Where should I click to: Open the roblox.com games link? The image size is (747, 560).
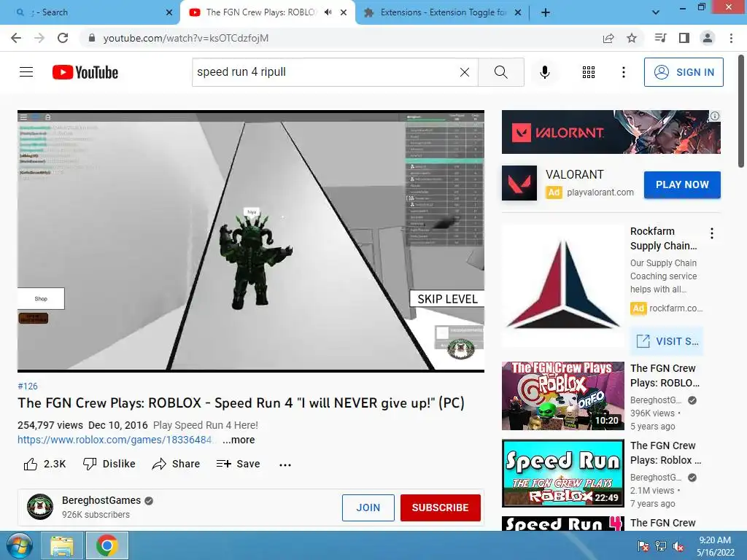click(x=115, y=440)
